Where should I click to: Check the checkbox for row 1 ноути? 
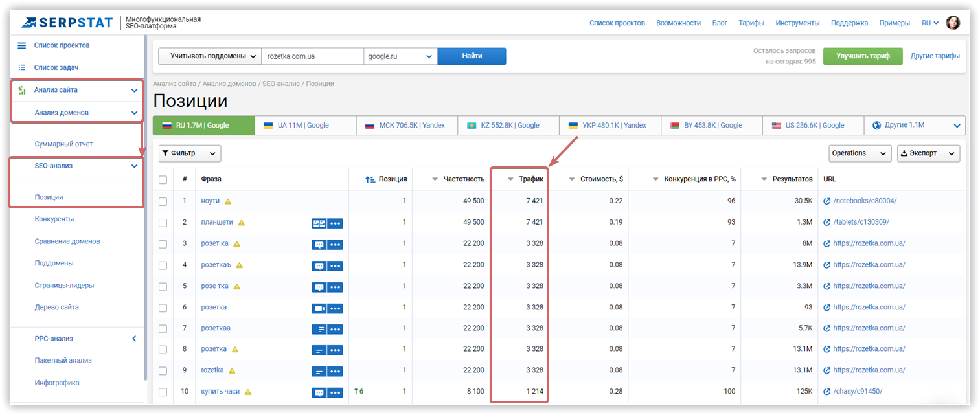(x=163, y=201)
